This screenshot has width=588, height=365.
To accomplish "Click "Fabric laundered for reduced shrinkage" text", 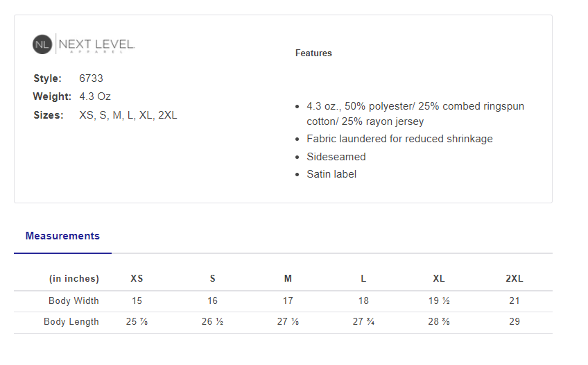I will pos(399,139).
